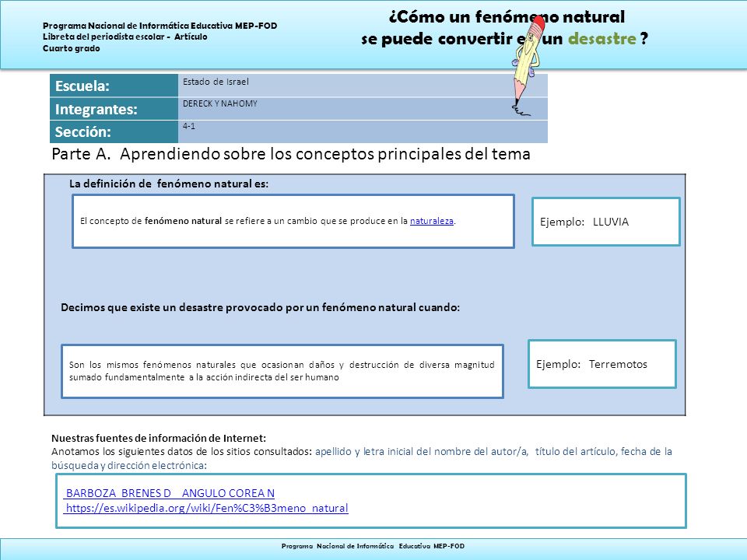Click the Escuela field 'Estado de Israel'
The height and width of the screenshot is (560, 747).
(363, 86)
